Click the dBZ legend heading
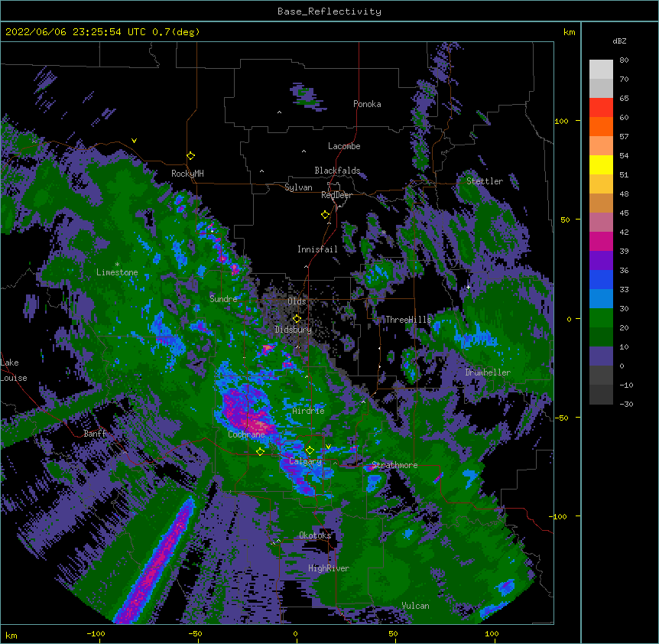Viewport: 659px width, 644px height. click(619, 41)
